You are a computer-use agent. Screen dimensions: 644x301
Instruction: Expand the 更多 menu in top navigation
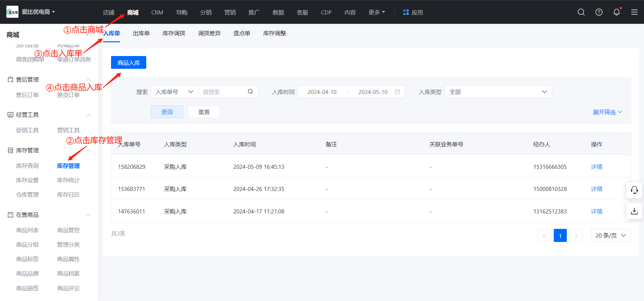tap(377, 12)
